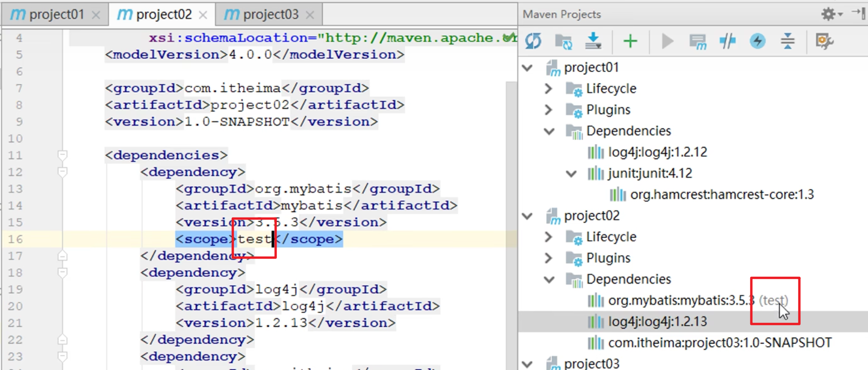Select the junit:junit:4.12 label
This screenshot has width=868, height=370.
tap(650, 173)
